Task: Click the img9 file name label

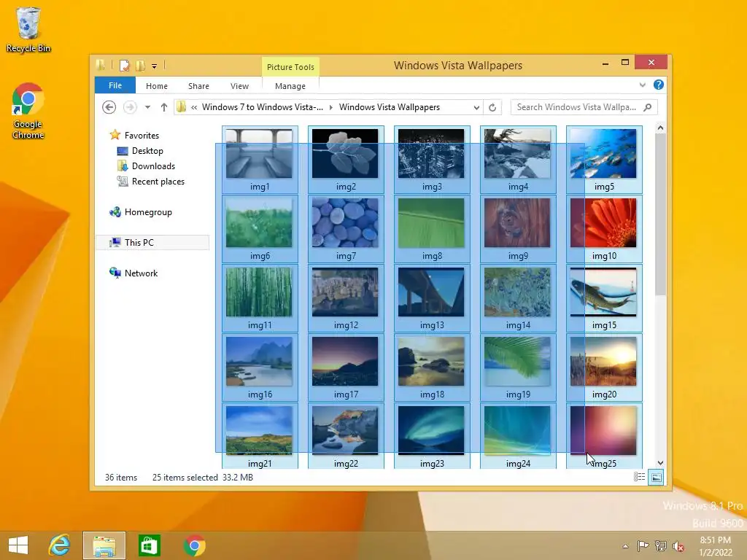Action: point(519,256)
